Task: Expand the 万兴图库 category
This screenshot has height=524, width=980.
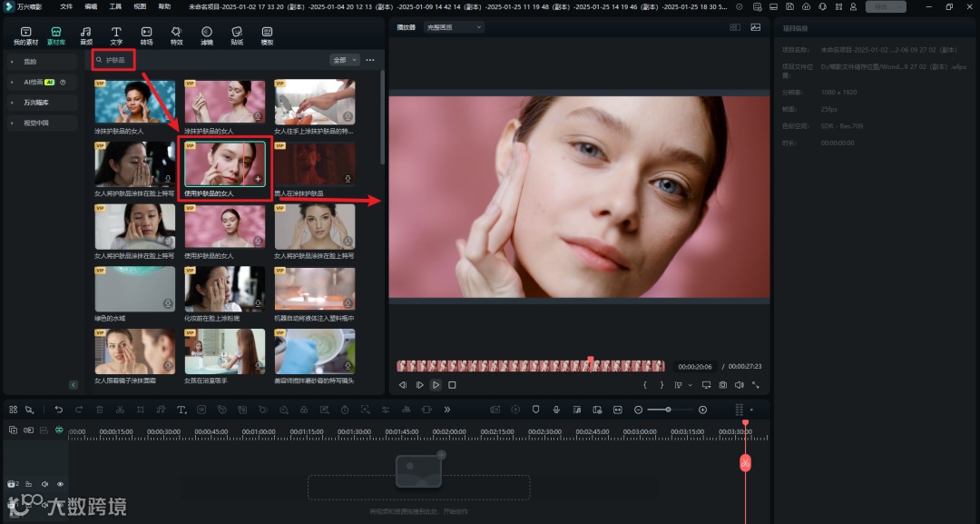Action: [41, 103]
